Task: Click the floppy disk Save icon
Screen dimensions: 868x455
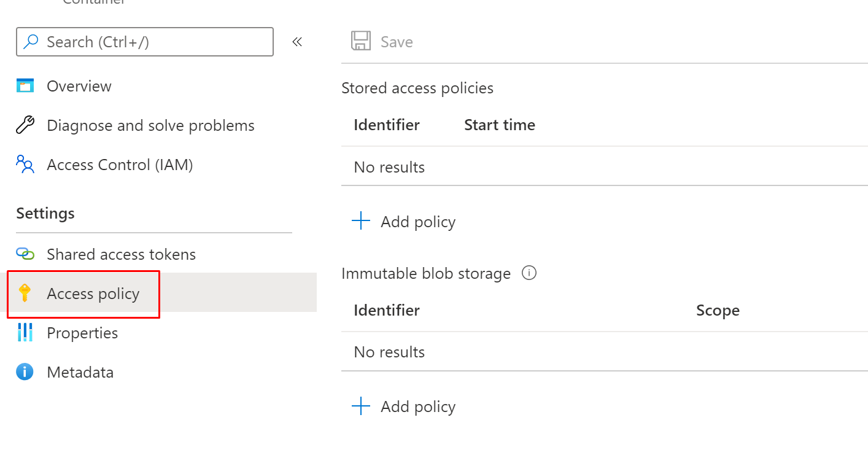Action: pos(360,42)
